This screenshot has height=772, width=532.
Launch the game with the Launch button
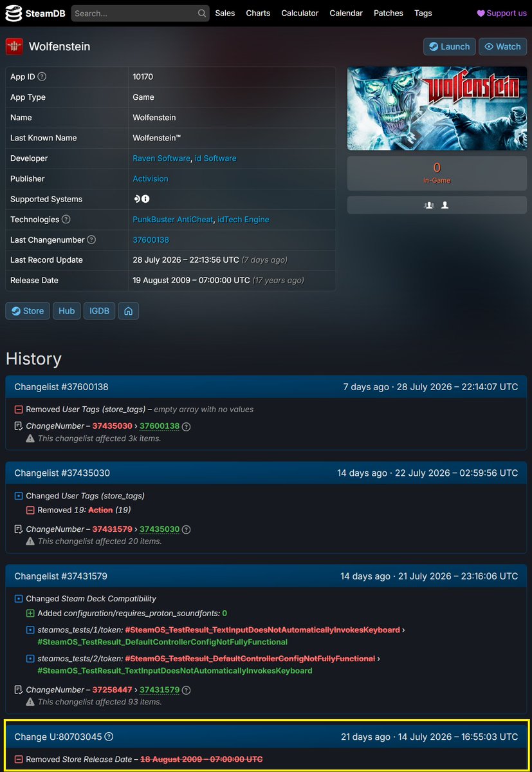point(450,47)
